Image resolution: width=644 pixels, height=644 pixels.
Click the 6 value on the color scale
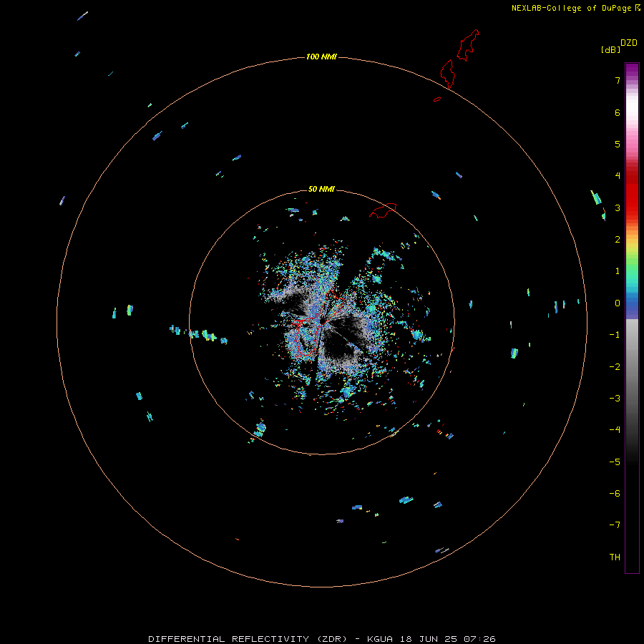[x=618, y=112]
